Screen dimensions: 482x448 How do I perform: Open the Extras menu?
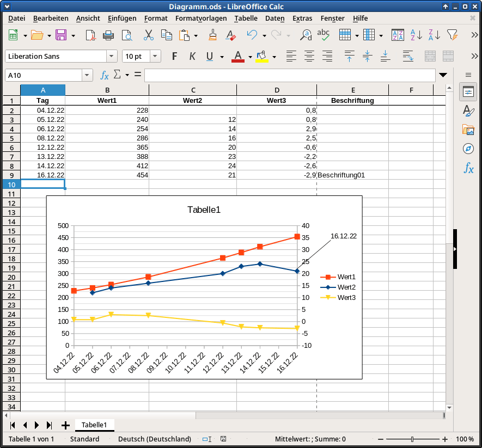(x=302, y=19)
